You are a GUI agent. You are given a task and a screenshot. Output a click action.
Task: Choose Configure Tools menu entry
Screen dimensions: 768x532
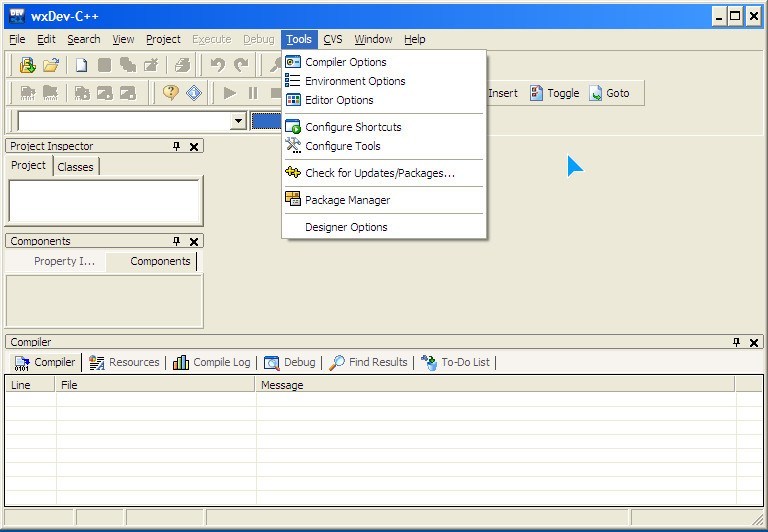384,146
